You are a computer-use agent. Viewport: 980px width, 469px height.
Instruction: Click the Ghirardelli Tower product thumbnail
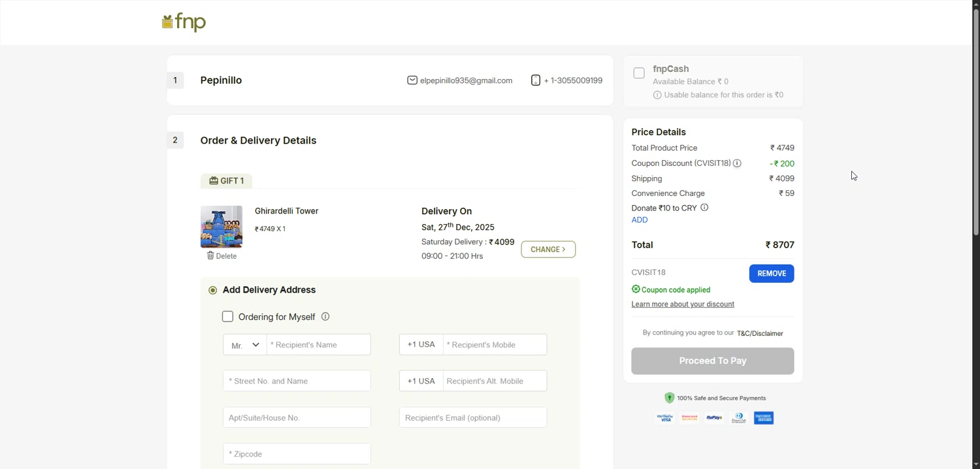pos(221,227)
